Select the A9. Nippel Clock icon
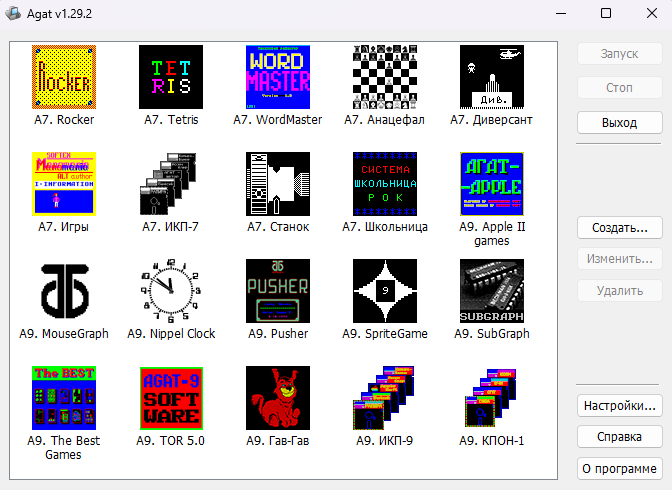 (x=171, y=291)
